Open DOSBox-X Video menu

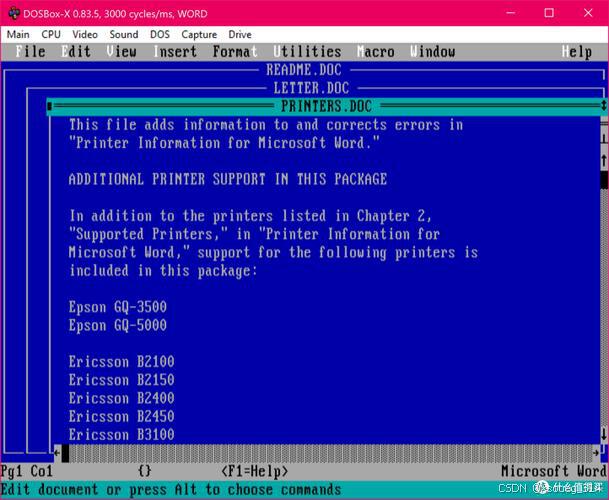(x=85, y=35)
